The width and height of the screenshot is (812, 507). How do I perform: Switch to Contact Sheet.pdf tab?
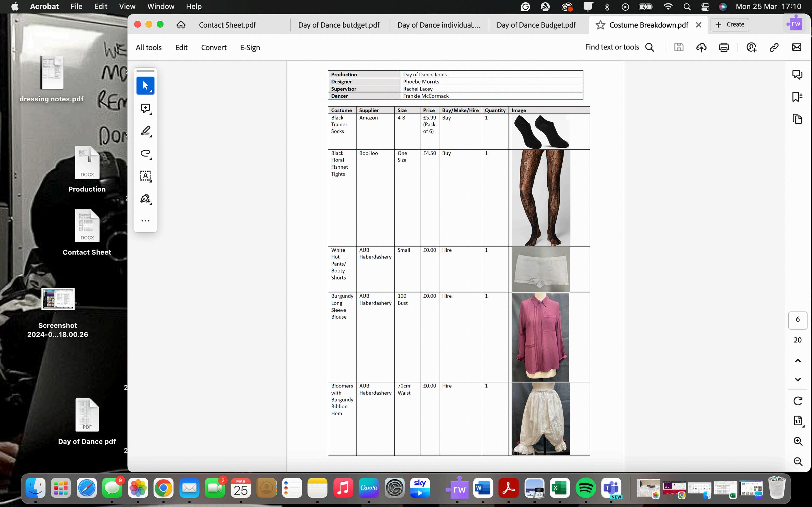227,25
